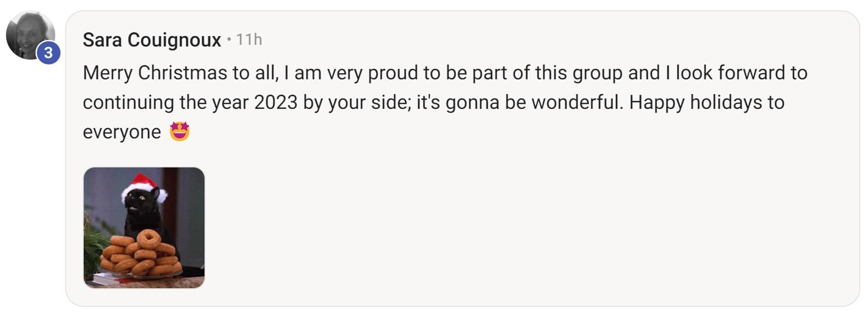
Task: Click the word 'everyone' on the last line
Action: click(122, 132)
